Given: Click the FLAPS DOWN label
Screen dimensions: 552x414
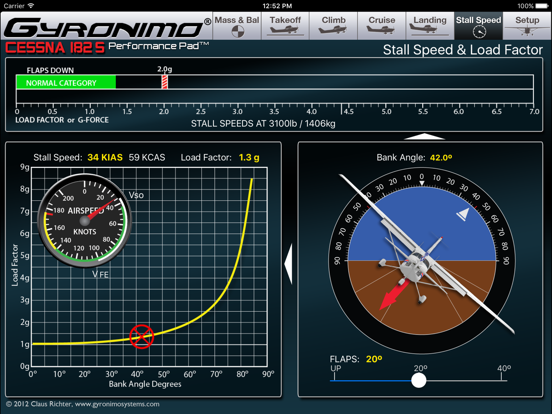Looking at the screenshot, I should 50,70.
